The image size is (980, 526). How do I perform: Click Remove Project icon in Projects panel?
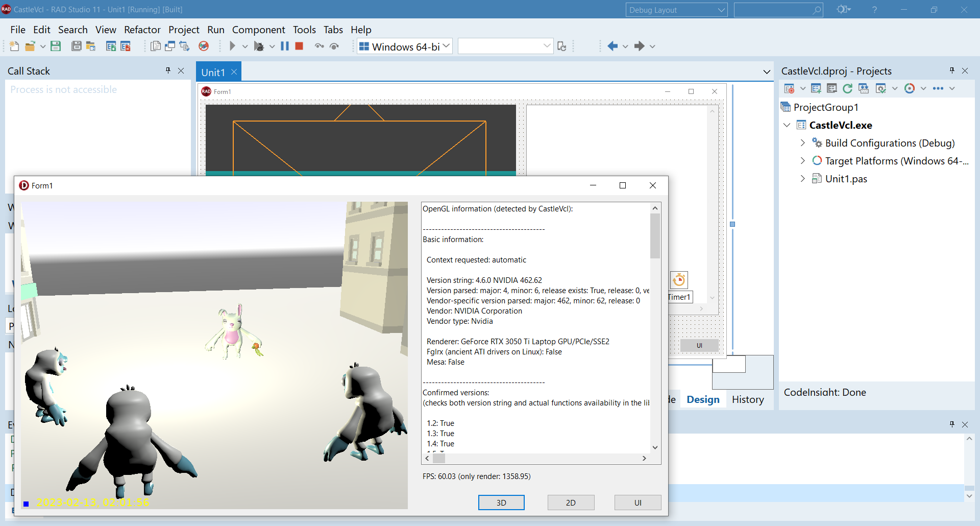(832, 88)
